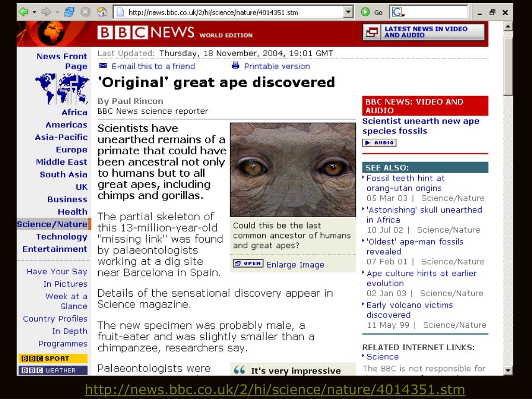Click the vertical scrollbar thumb
532x399 pixels.
coord(508,67)
